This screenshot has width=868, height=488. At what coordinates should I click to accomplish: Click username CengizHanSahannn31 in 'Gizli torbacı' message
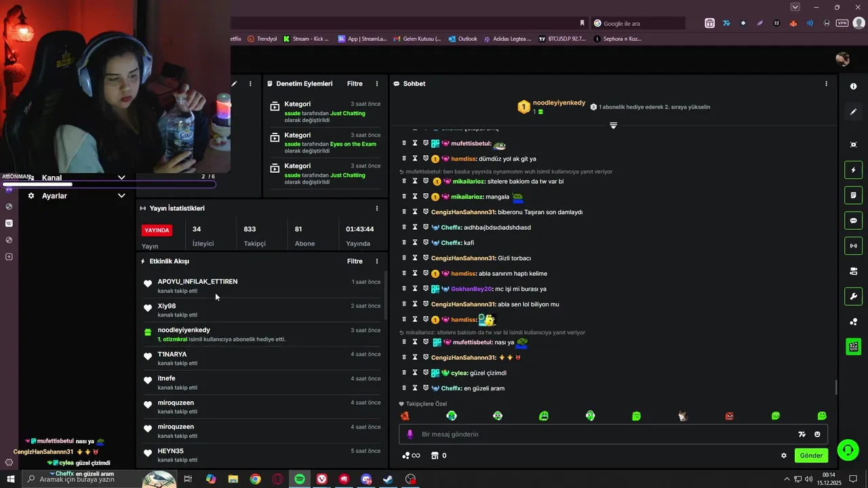click(463, 258)
